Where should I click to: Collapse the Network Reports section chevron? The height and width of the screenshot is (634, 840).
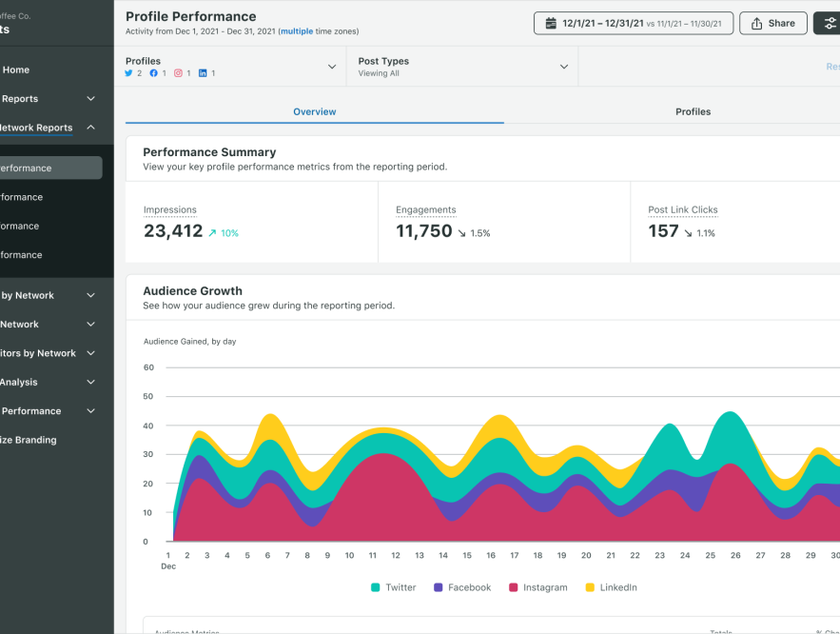[x=91, y=127]
